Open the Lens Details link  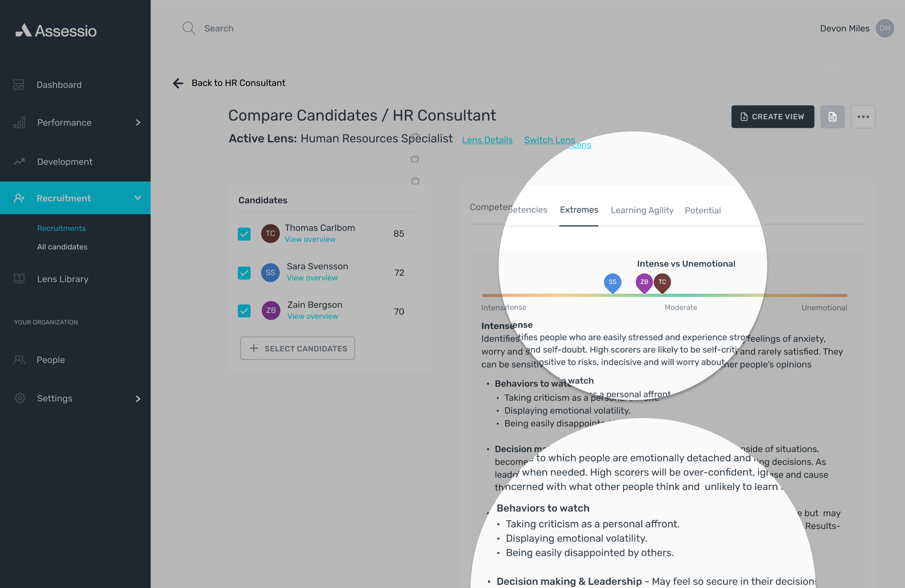[487, 140]
